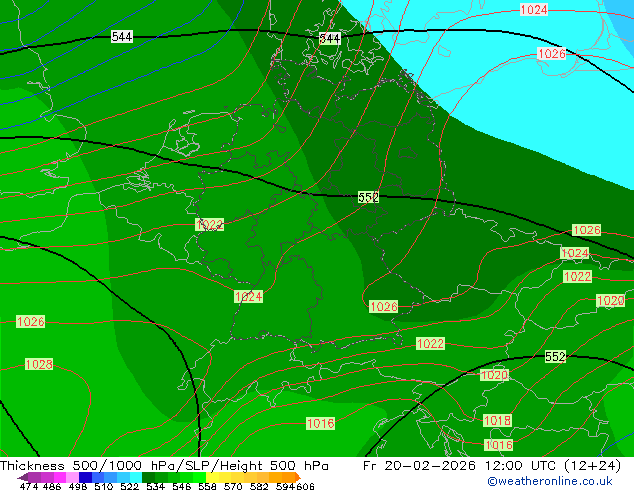Select the light pink swatch in the legend
This screenshot has height=490, width=634.
[x=72, y=477]
